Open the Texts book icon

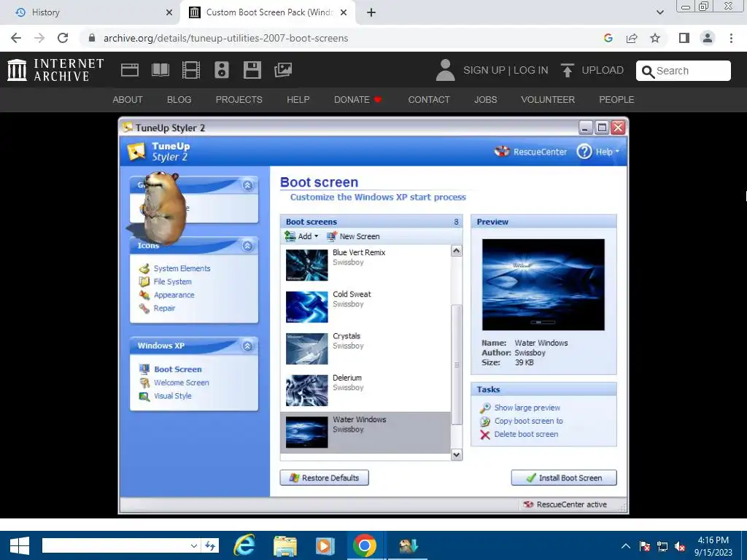[160, 70]
